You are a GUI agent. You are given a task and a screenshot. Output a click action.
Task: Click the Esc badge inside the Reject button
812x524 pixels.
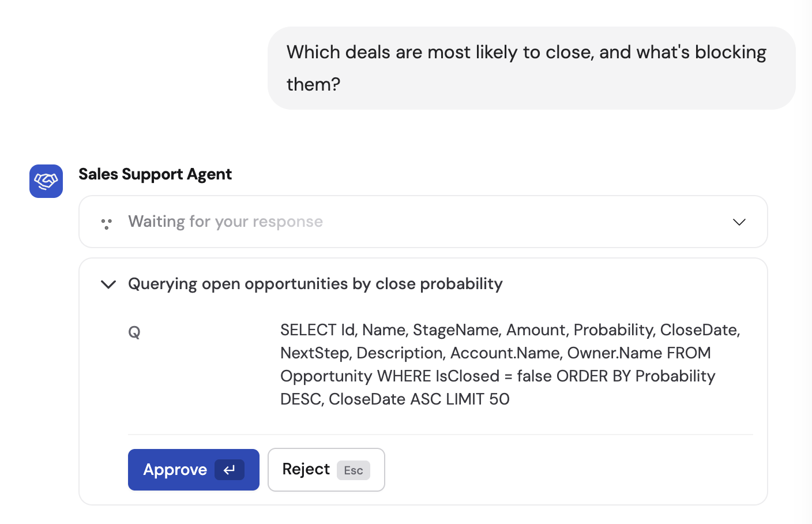[x=354, y=470]
